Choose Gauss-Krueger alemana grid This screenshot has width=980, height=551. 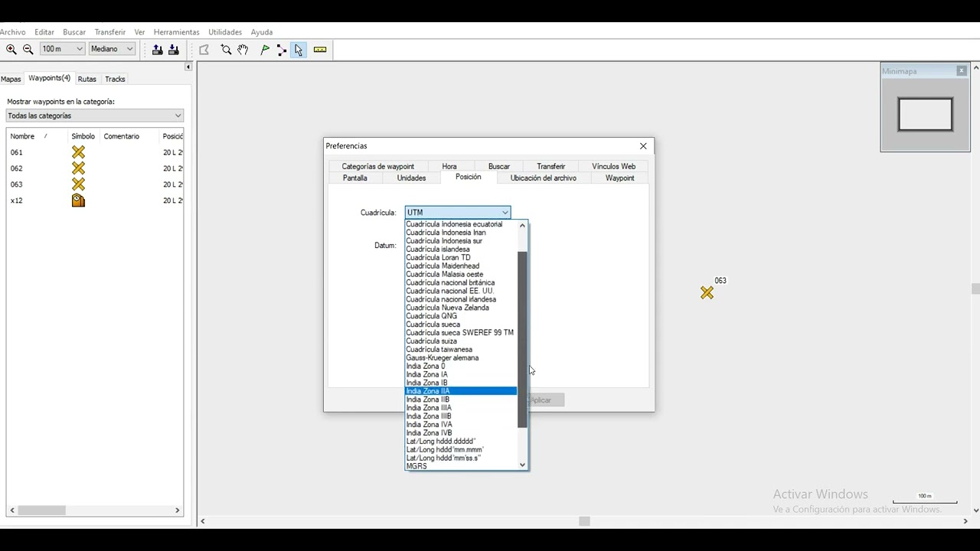click(x=461, y=357)
